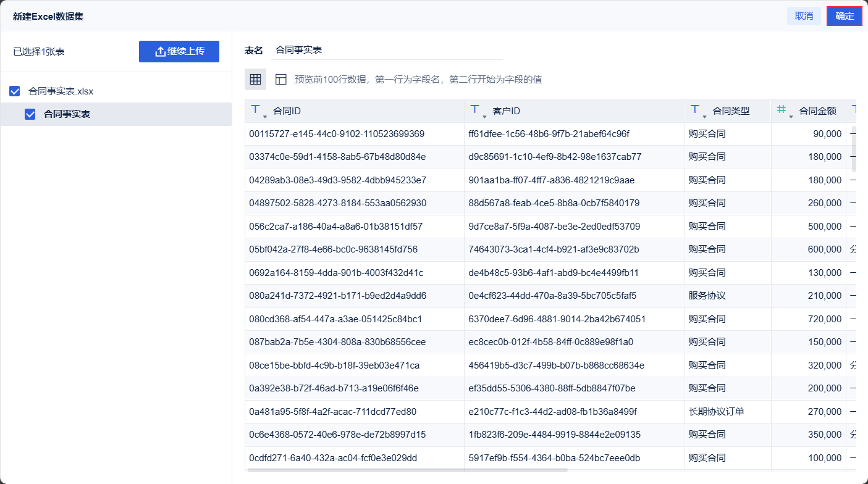The width and height of the screenshot is (868, 484).
Task: Click the 90,000 amount cell
Action: 827,134
